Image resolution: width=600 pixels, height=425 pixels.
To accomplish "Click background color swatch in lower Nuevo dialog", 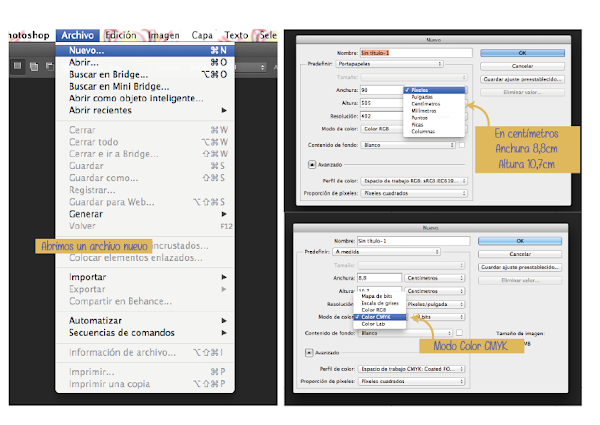I will 460,333.
